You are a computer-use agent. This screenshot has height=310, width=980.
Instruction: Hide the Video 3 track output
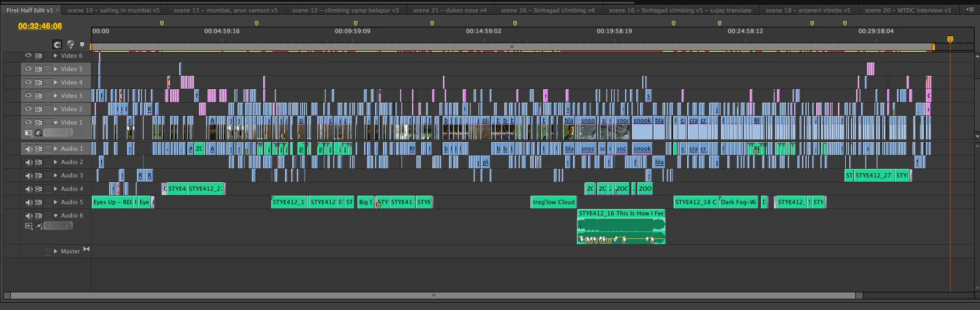click(28, 96)
